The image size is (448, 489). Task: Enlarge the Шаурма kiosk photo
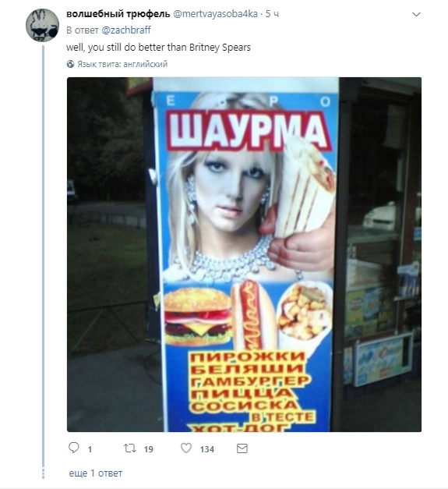click(x=244, y=254)
